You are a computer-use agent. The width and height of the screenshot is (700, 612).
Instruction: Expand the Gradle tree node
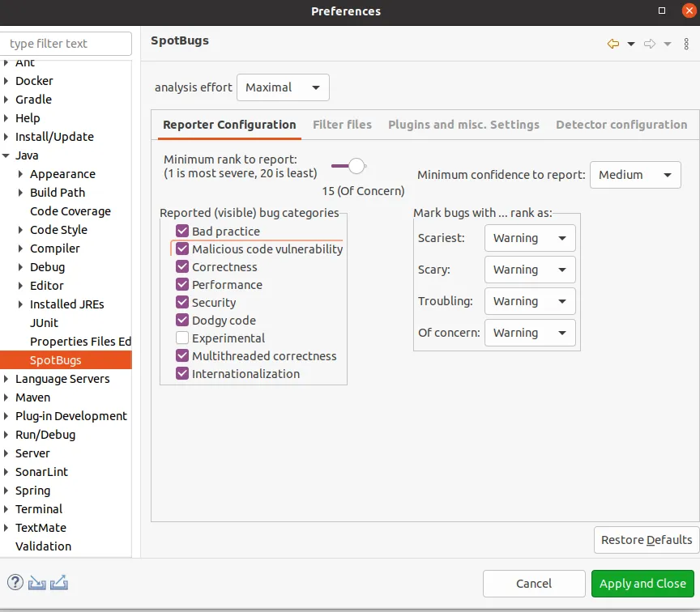pos(6,100)
